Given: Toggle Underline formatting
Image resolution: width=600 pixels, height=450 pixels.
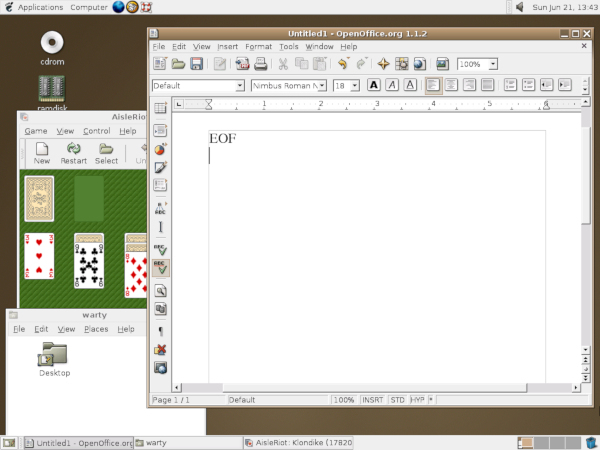Looking at the screenshot, I should pyautogui.click(x=410, y=85).
